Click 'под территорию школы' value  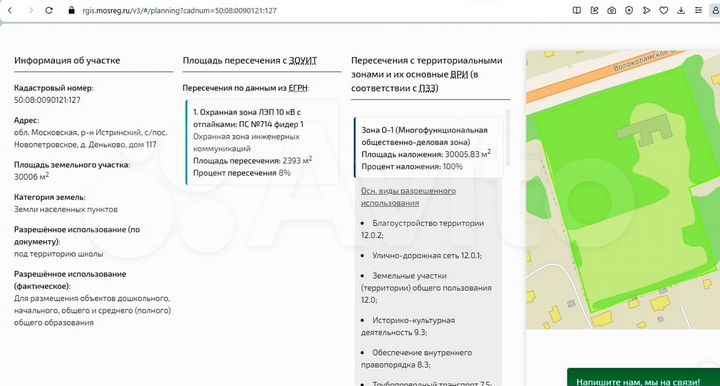click(58, 253)
